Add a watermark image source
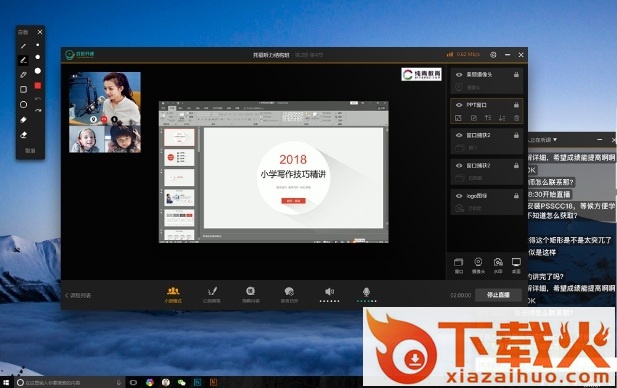Viewport: 617px width, 388px height. tap(498, 265)
